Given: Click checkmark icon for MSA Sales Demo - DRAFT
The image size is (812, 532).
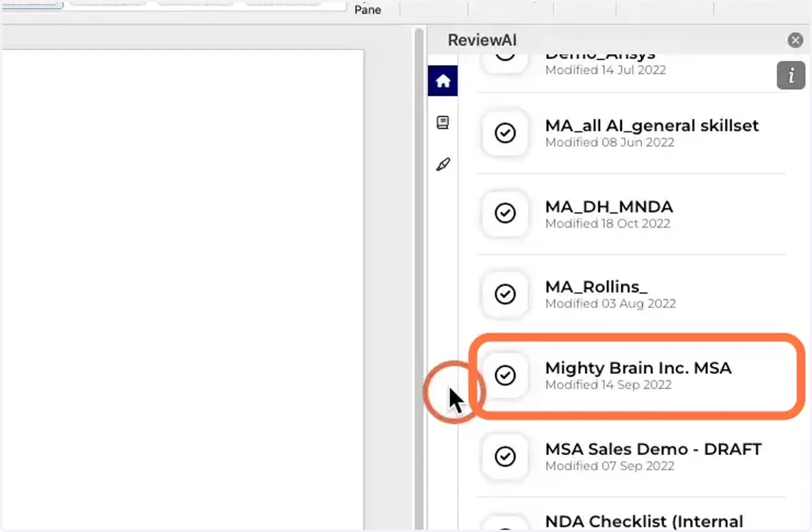Looking at the screenshot, I should point(505,457).
